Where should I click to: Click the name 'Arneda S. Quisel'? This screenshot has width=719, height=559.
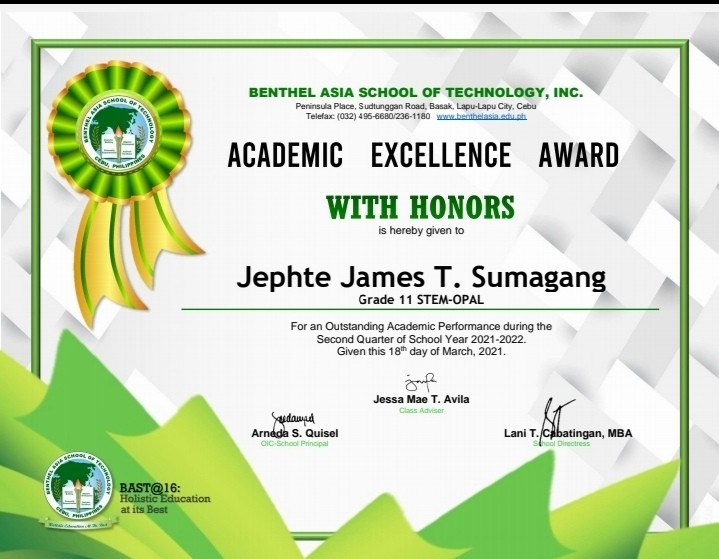[x=295, y=433]
